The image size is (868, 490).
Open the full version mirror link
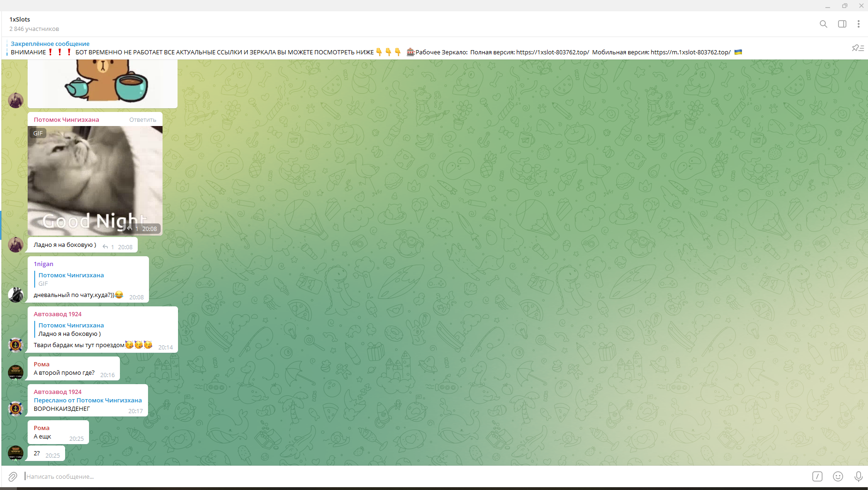[552, 52]
